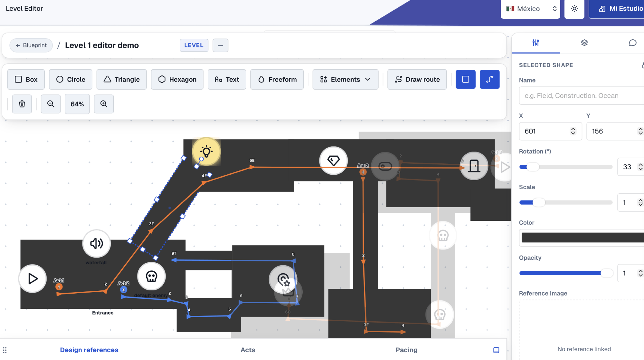Pick the Hexagon shape tool

coord(177,79)
